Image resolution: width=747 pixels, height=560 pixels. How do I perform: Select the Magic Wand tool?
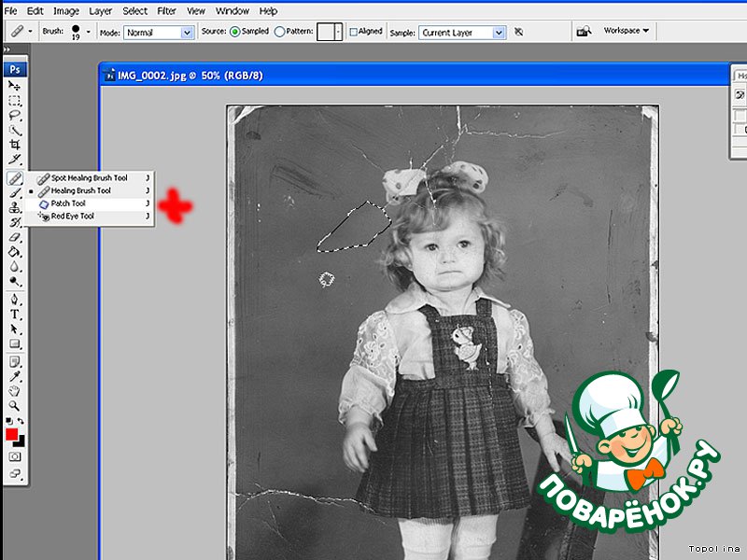(15, 131)
